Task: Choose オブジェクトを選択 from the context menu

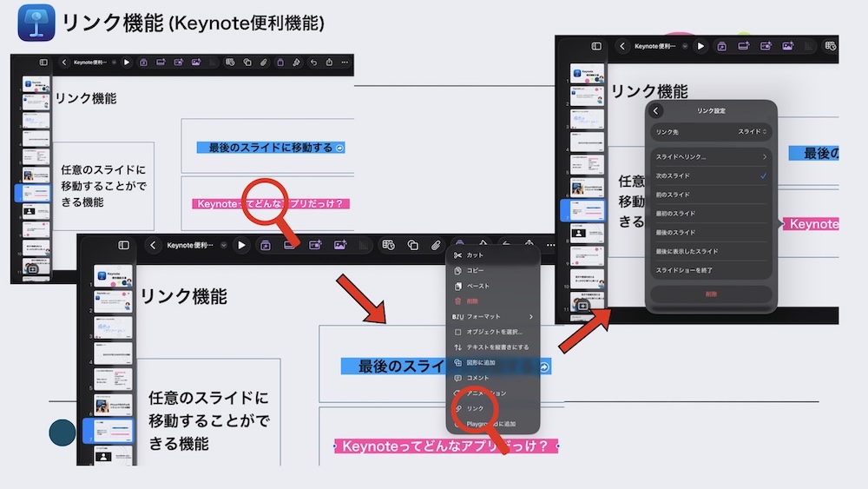Action: tap(493, 333)
